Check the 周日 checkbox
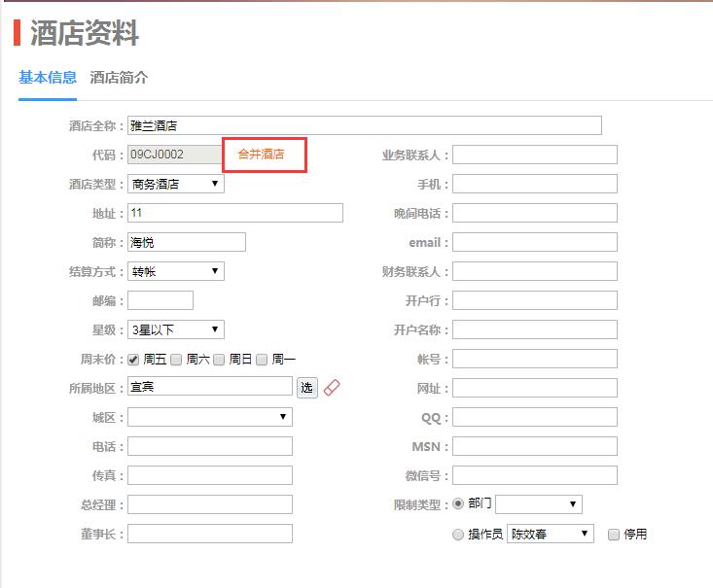Viewport: 713px width, 588px height. [x=219, y=359]
